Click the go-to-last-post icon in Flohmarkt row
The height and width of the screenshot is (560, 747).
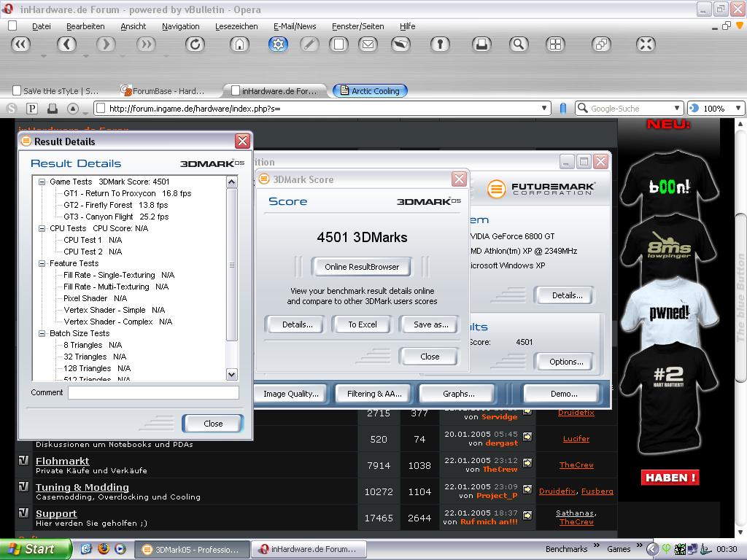point(527,462)
